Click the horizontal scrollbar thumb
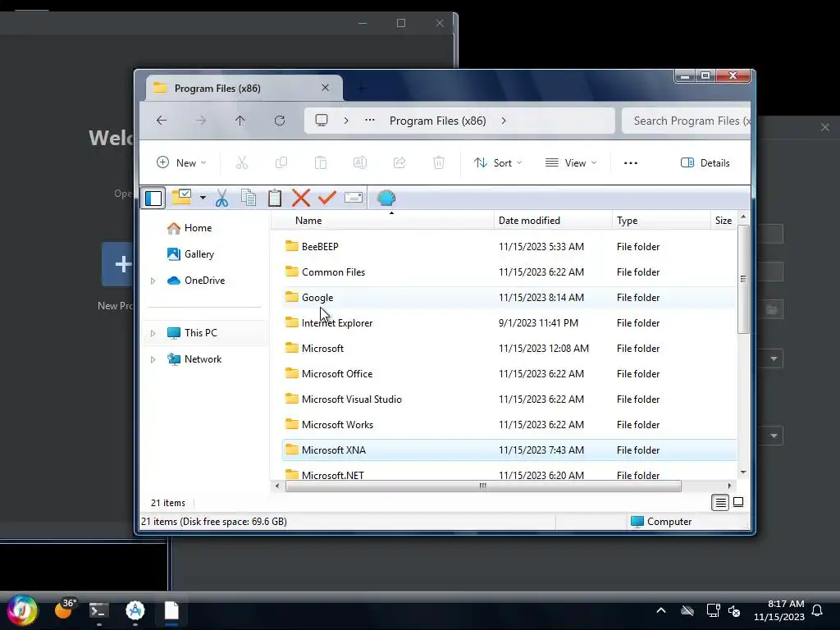Viewport: 840px width, 630px height. pyautogui.click(x=483, y=486)
